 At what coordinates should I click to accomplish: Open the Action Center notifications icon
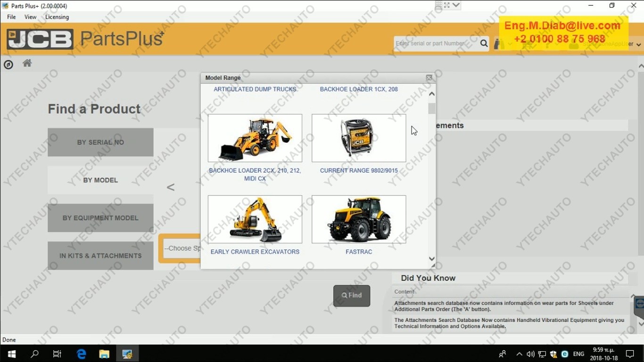click(630, 354)
